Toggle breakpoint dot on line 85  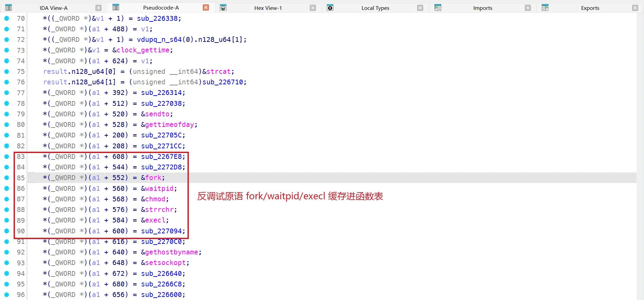6,178
